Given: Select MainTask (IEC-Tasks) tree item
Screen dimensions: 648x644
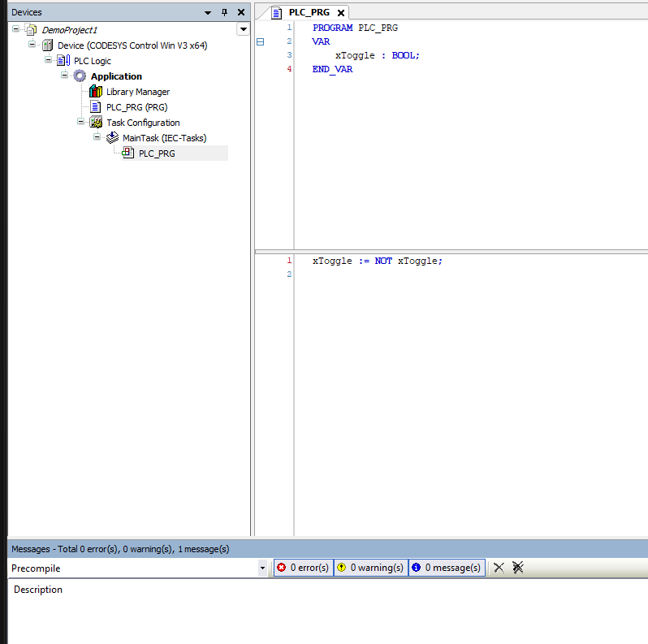Looking at the screenshot, I should pos(165,137).
